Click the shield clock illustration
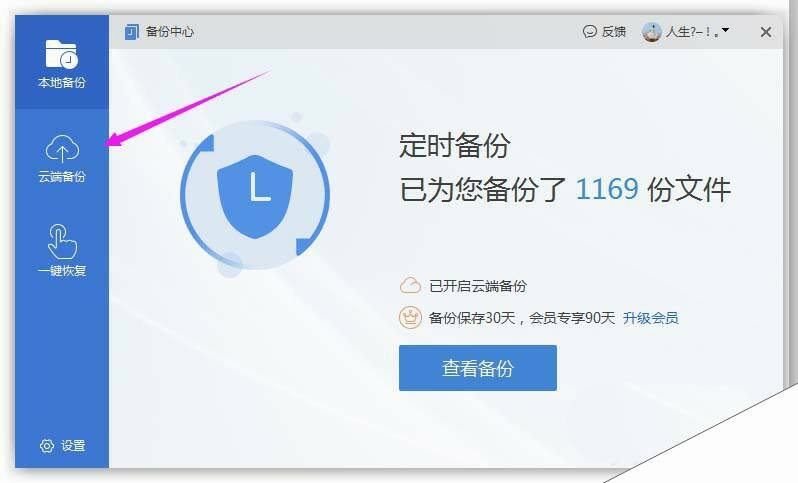798x483 pixels. (255, 195)
